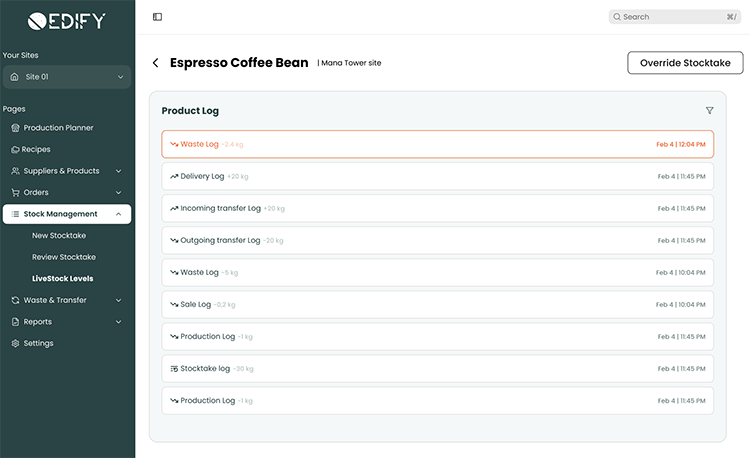Click the Recipes sidebar icon

click(15, 150)
